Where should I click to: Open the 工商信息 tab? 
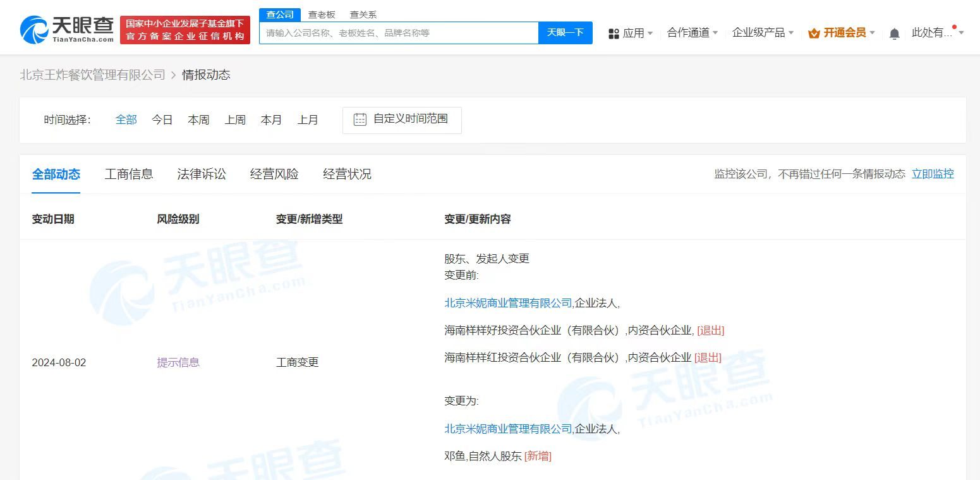pyautogui.click(x=129, y=174)
